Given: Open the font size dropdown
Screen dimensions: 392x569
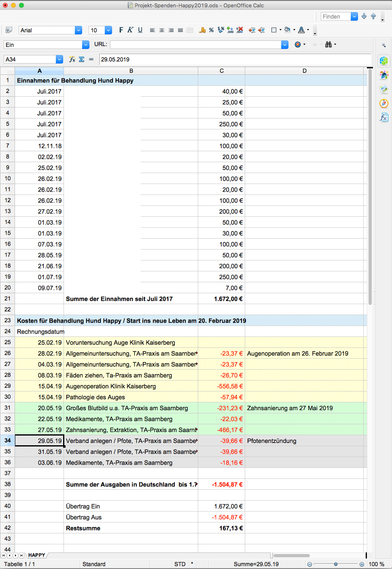Looking at the screenshot, I should click(x=108, y=30).
